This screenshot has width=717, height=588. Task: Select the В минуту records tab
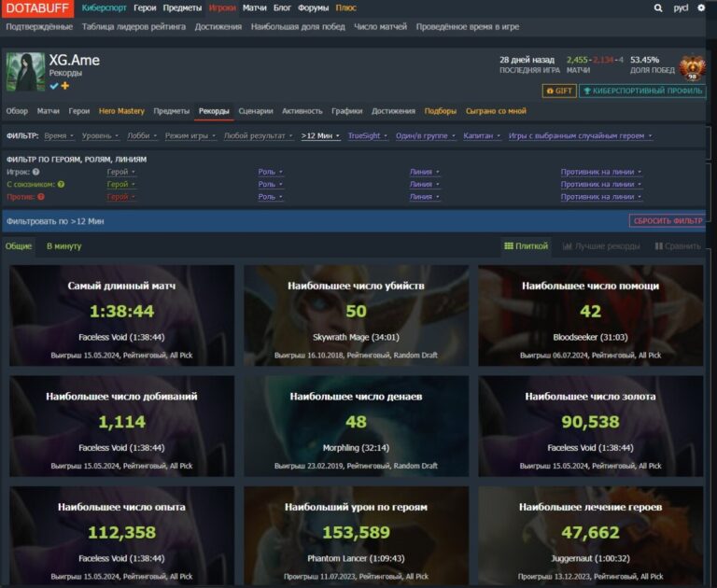pyautogui.click(x=64, y=246)
